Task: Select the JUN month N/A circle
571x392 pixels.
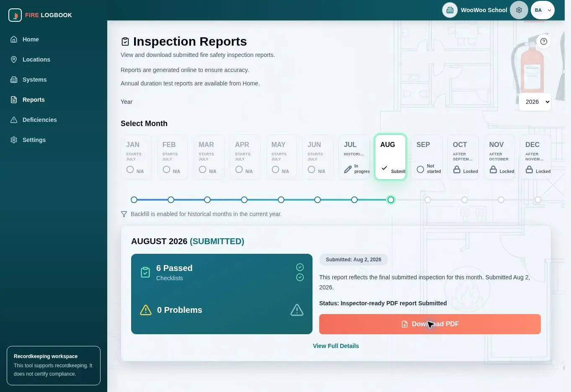Action: tap(311, 169)
